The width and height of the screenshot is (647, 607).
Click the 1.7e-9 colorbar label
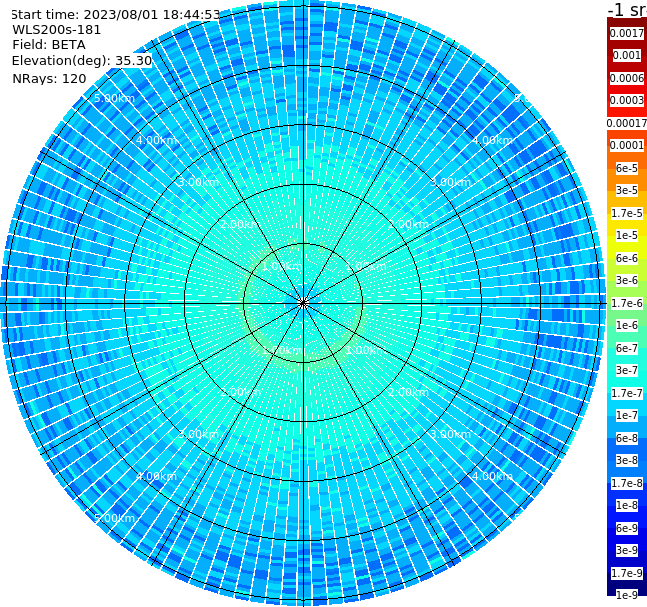[627, 573]
